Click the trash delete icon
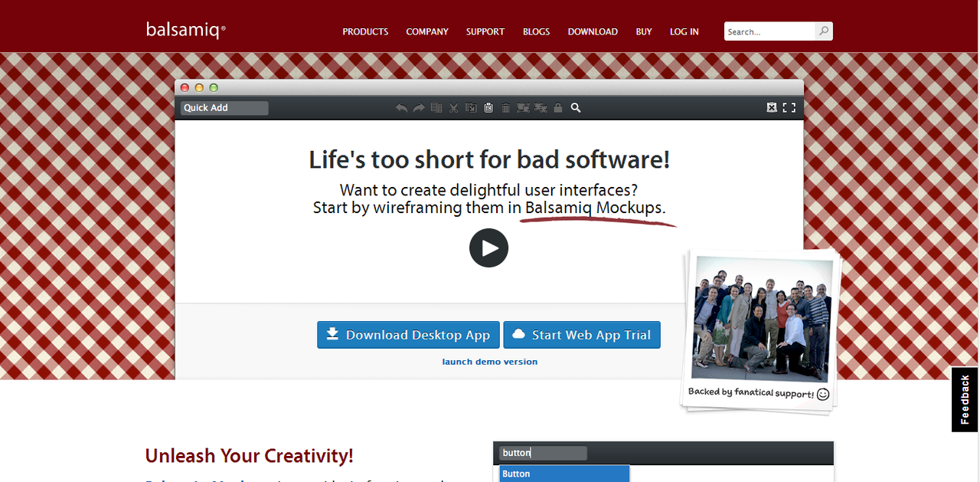The width and height of the screenshot is (980, 482). 505,108
